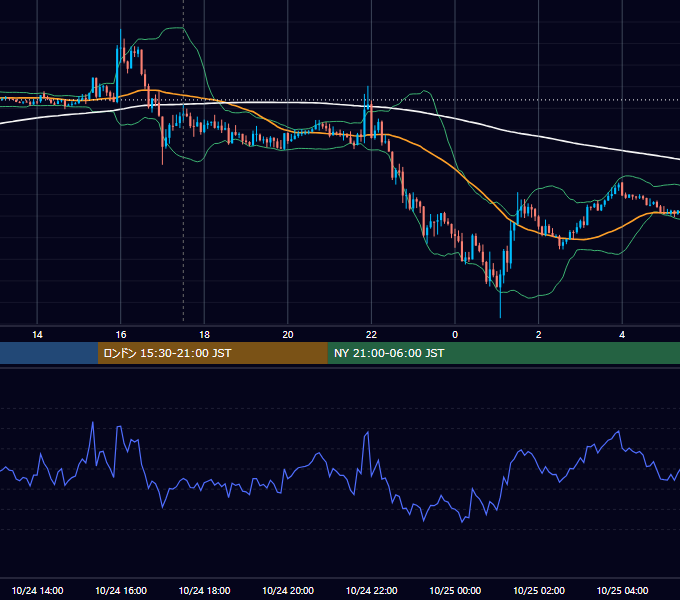Click hour label 20 on price chart axis
This screenshot has width=680, height=600.
[x=288, y=335]
